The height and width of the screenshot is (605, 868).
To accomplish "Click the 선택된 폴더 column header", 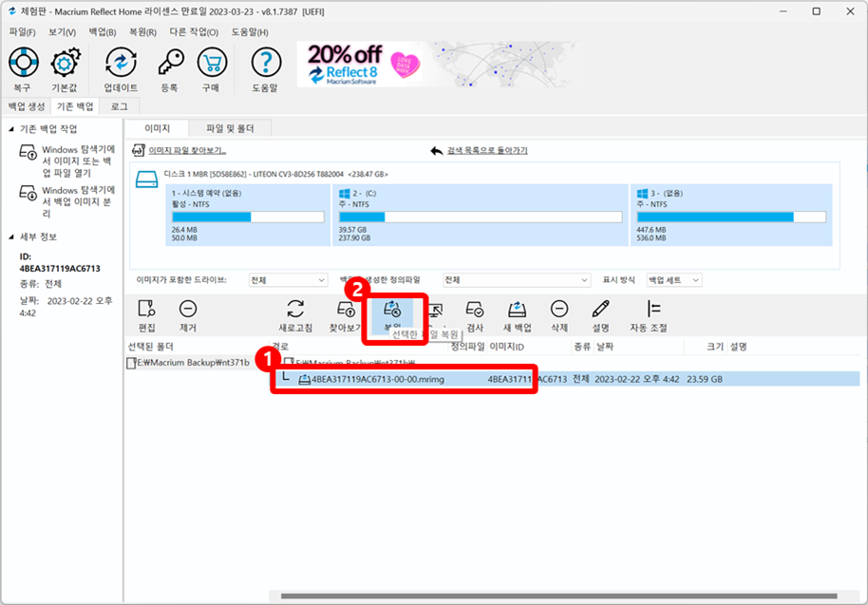I will click(151, 347).
